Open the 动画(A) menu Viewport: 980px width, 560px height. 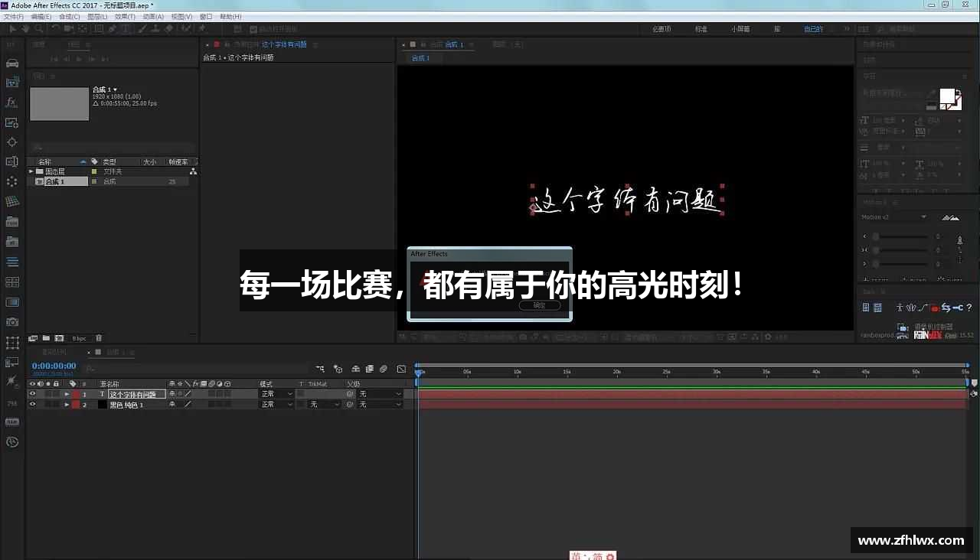153,16
